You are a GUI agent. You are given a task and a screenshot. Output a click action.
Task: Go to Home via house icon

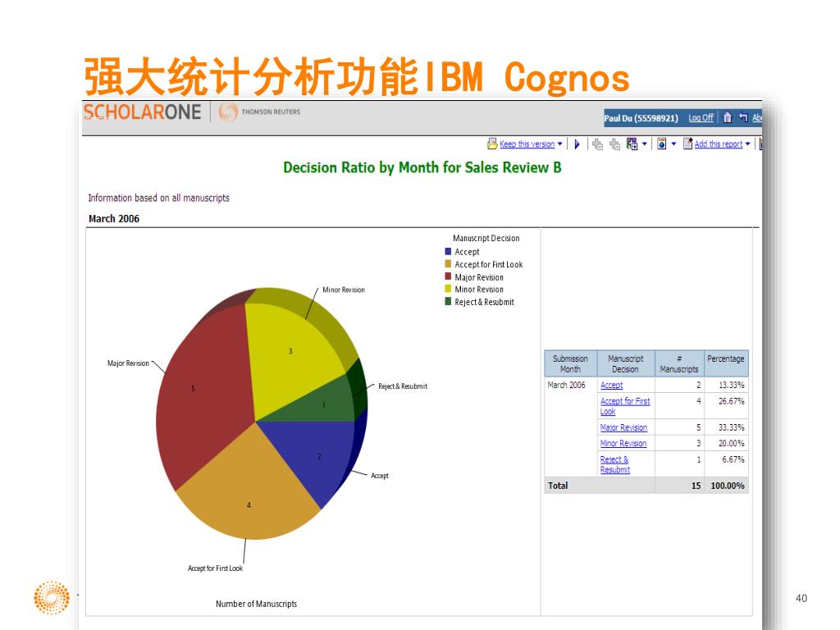727,116
